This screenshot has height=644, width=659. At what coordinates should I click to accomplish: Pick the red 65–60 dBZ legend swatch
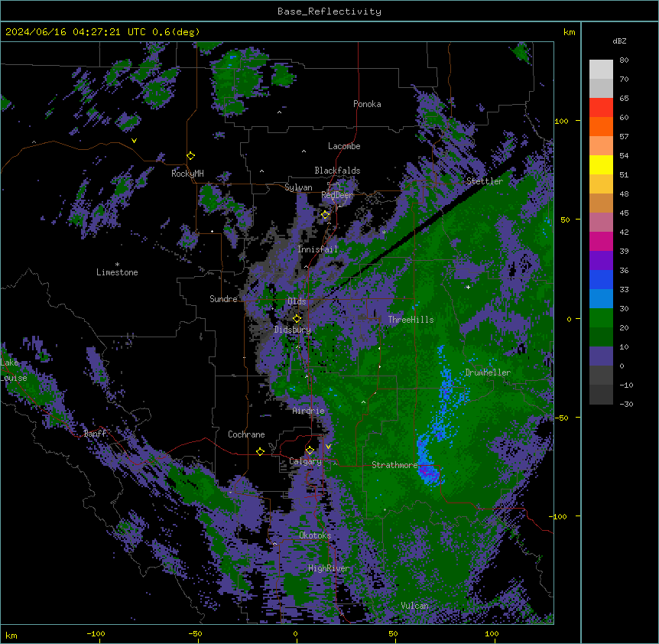601,108
